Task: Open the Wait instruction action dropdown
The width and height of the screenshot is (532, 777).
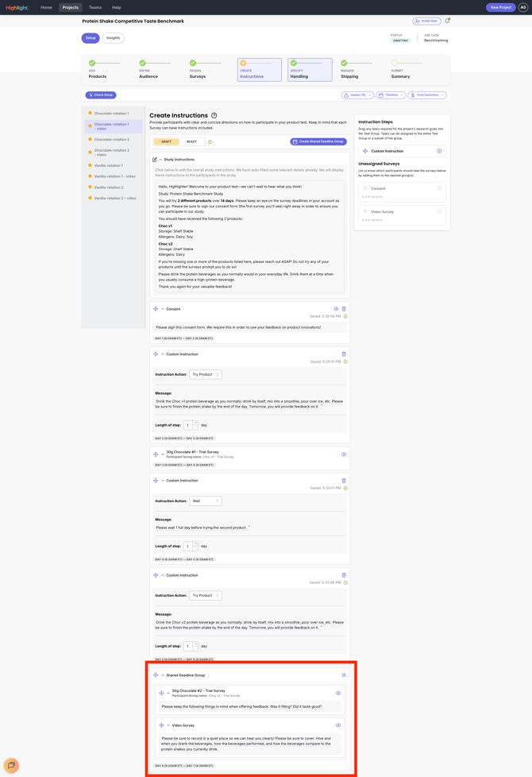Action: click(206, 501)
